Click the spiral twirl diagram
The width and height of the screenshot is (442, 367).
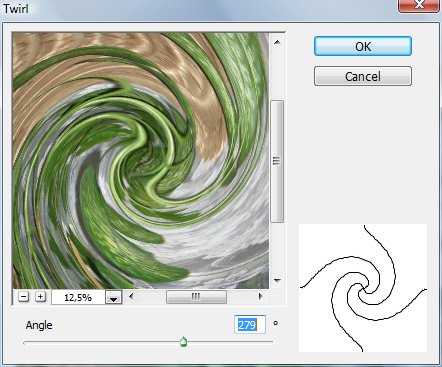pyautogui.click(x=363, y=288)
